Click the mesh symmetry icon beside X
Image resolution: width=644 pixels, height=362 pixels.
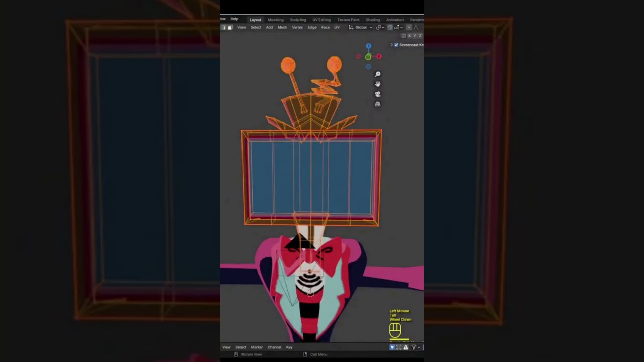(404, 36)
